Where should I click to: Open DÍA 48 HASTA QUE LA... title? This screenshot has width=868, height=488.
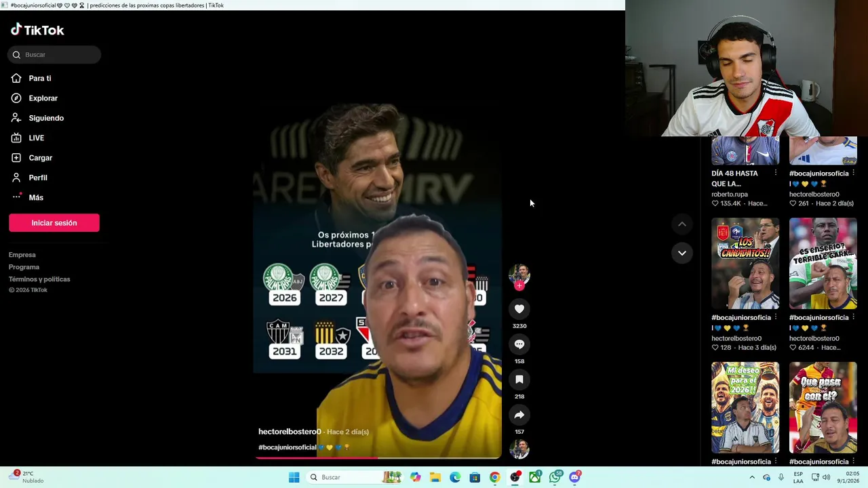(734, 179)
